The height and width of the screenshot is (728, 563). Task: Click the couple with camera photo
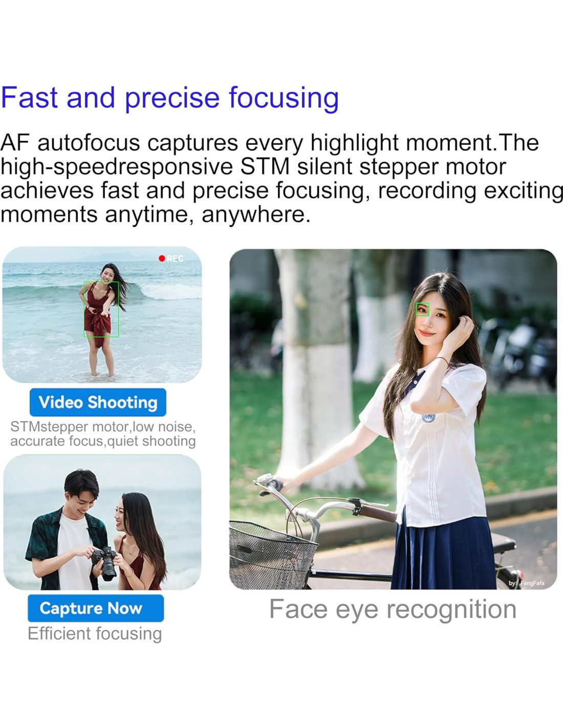(x=102, y=522)
